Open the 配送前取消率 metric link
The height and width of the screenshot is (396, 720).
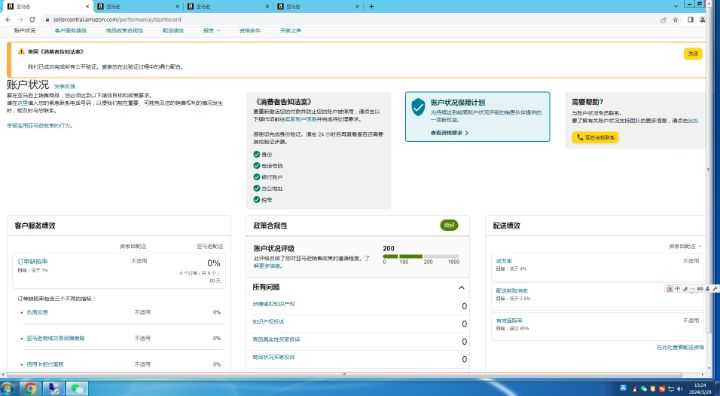pyautogui.click(x=512, y=291)
